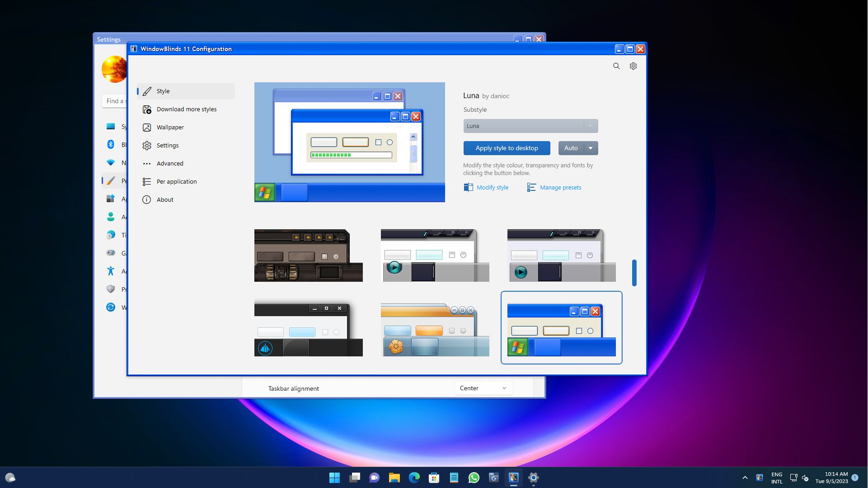Click the Auto button

[x=571, y=148]
